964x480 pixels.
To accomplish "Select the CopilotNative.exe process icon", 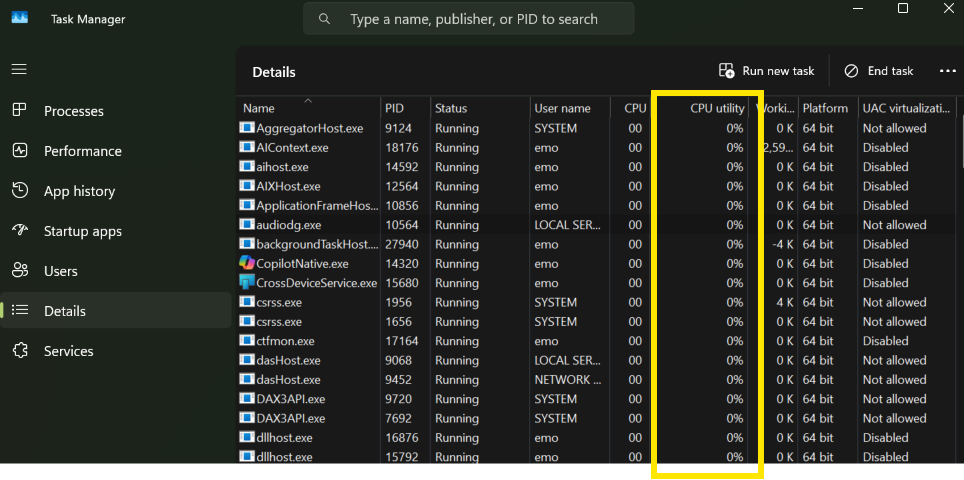I will tap(247, 263).
